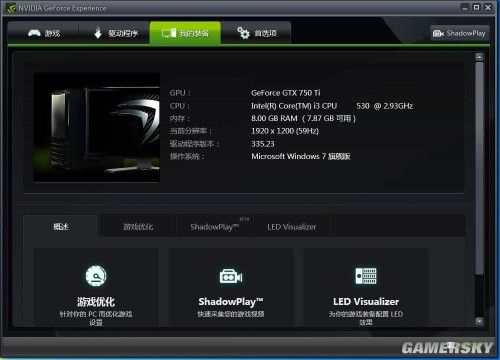
Task: Click the LED Visualizer card icon
Action: click(366, 276)
